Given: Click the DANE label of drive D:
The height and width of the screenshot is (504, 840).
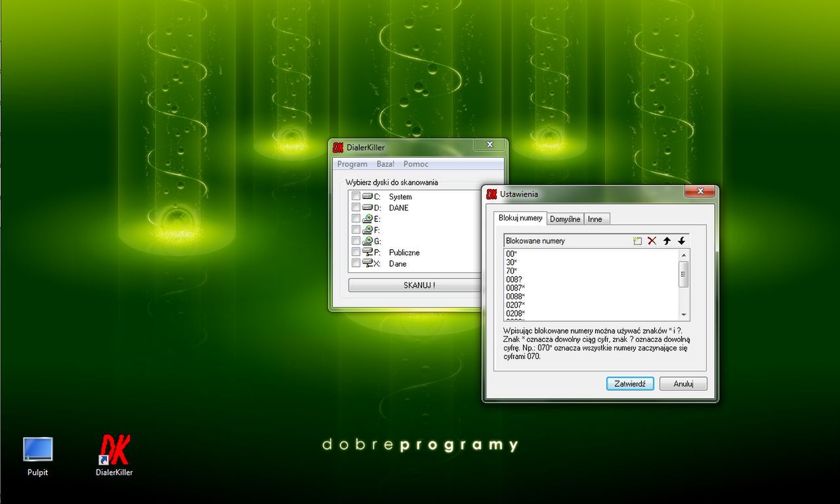Looking at the screenshot, I should (x=398, y=208).
